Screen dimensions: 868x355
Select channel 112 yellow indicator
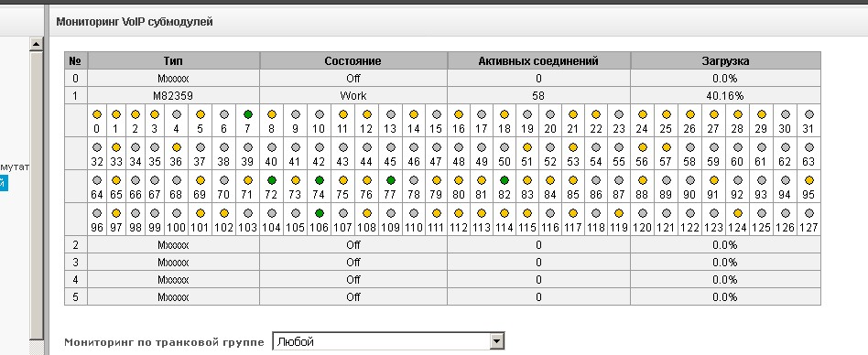pyautogui.click(x=459, y=213)
